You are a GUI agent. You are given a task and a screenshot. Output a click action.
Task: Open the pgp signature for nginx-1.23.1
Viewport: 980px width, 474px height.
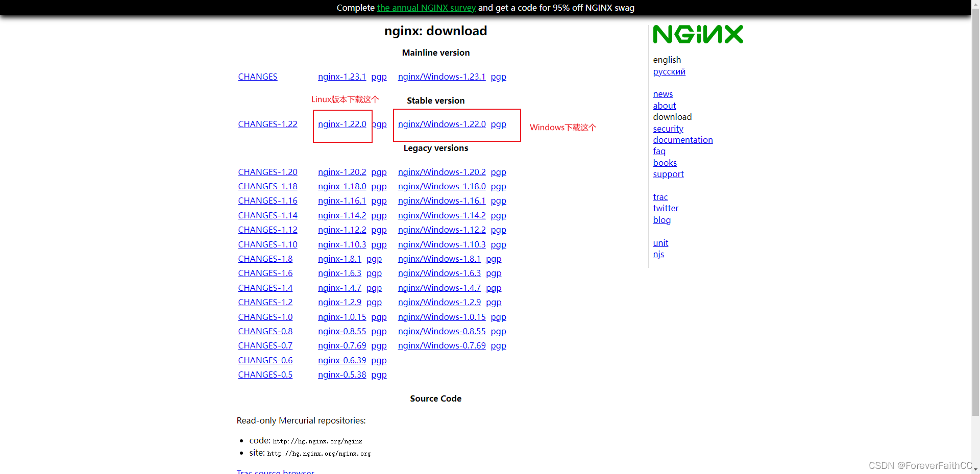click(379, 77)
